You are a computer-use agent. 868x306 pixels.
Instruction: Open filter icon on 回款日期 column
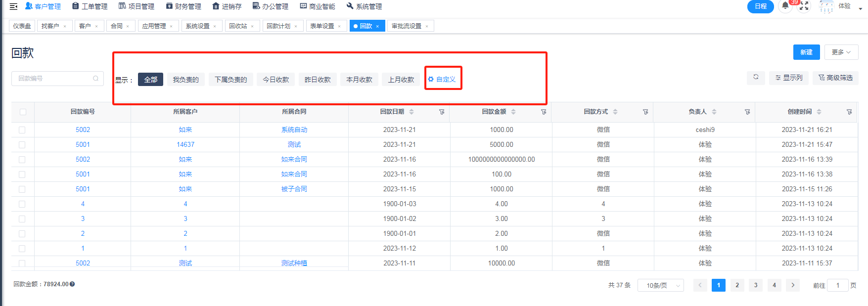point(442,112)
